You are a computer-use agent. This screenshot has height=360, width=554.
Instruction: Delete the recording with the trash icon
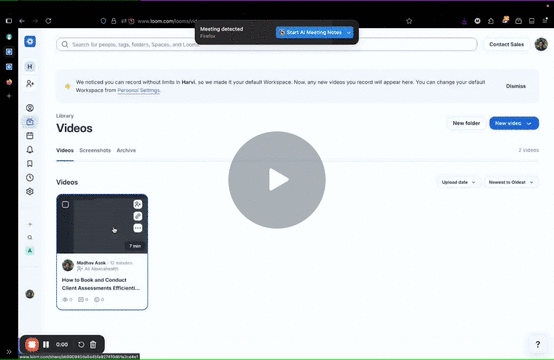(x=93, y=344)
